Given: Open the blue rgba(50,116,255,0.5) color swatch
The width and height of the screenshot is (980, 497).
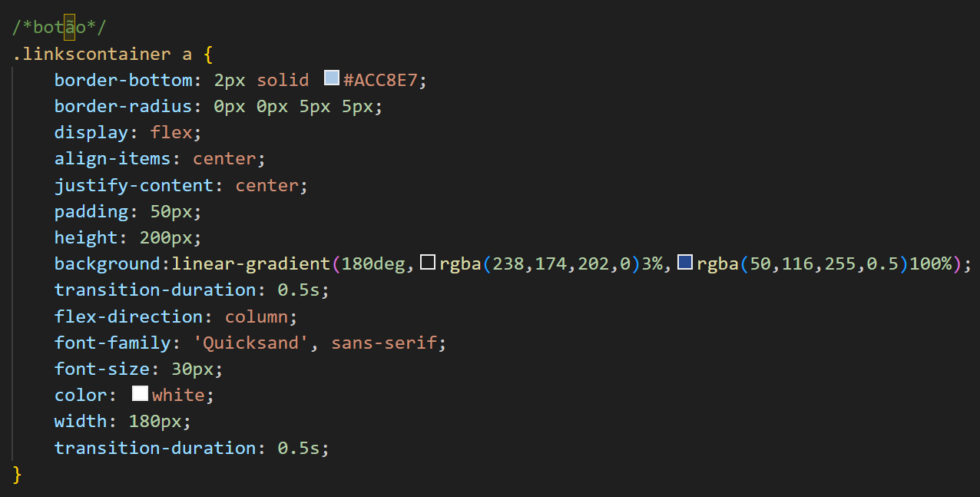Looking at the screenshot, I should coord(685,263).
